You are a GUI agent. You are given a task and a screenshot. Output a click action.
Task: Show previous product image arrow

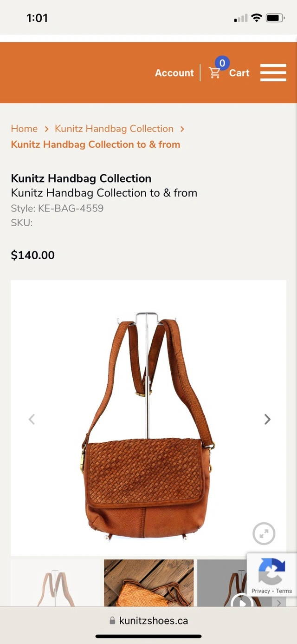pyautogui.click(x=32, y=419)
